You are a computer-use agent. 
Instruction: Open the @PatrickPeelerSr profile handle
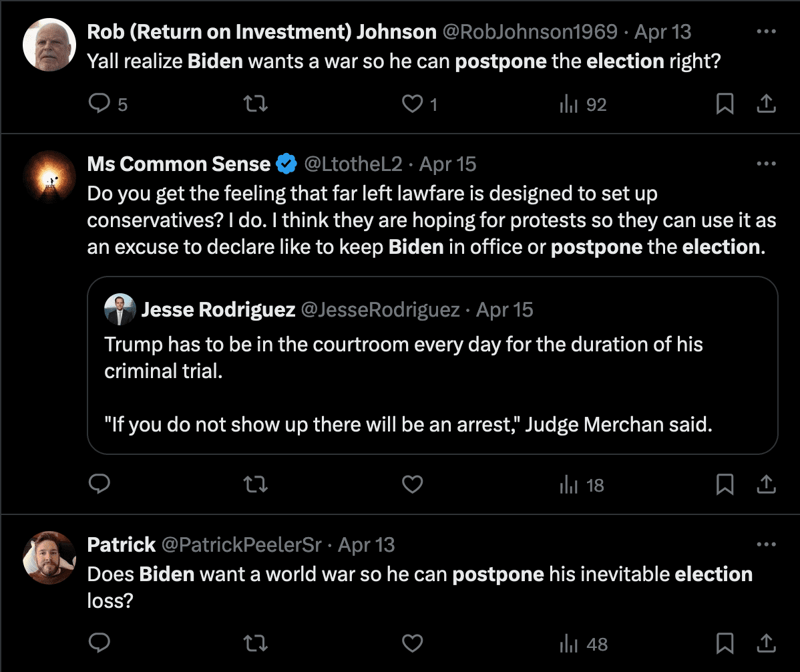click(x=242, y=544)
